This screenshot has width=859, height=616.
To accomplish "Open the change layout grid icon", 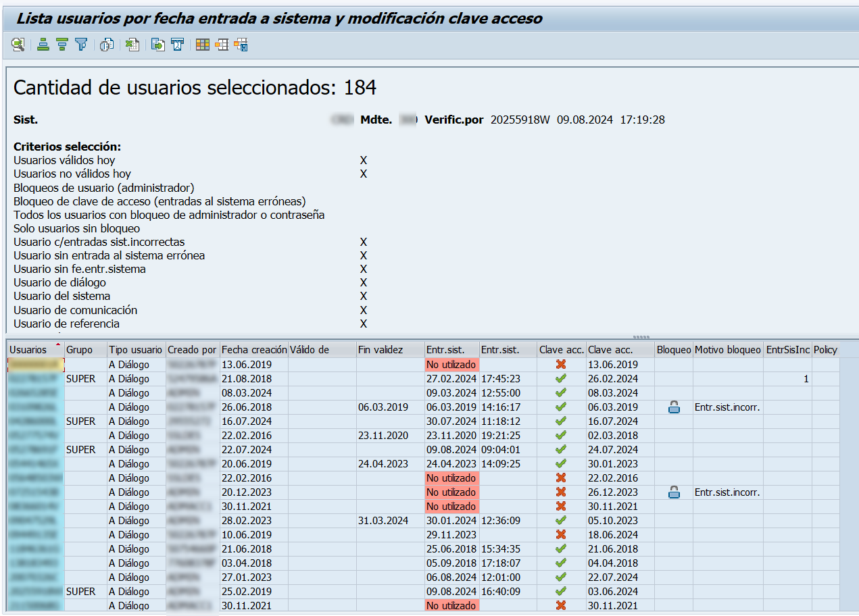I will coord(203,45).
